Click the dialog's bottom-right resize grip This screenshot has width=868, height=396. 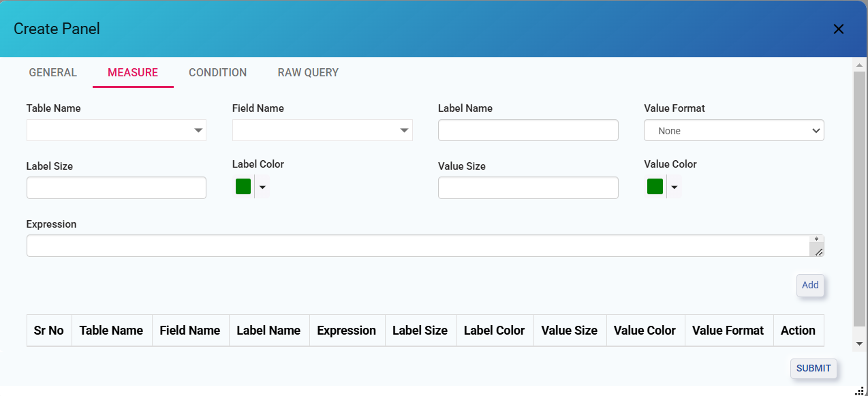(859, 390)
